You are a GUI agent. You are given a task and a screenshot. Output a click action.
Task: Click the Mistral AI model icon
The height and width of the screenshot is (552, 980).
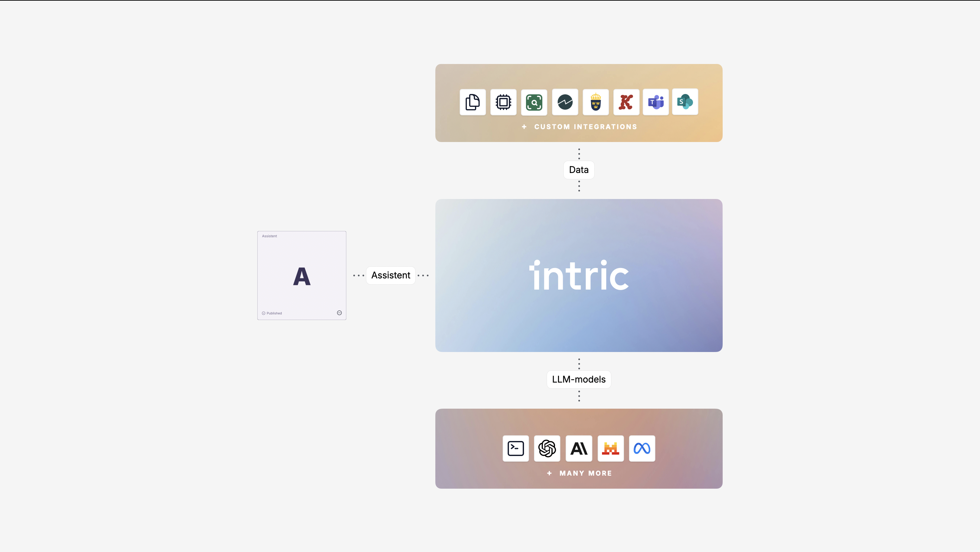(610, 449)
